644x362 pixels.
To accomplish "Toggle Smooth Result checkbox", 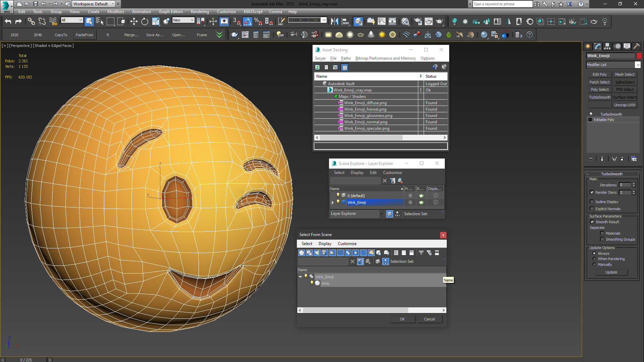I will 592,222.
